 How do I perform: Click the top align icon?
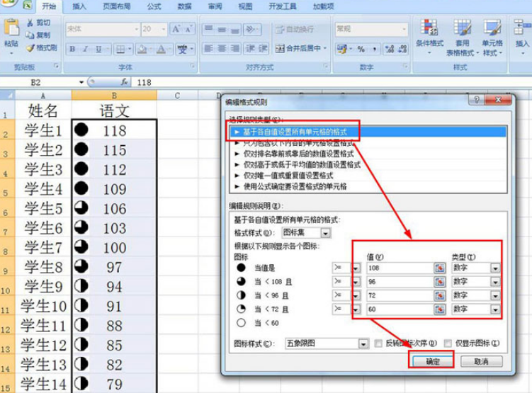(209, 29)
